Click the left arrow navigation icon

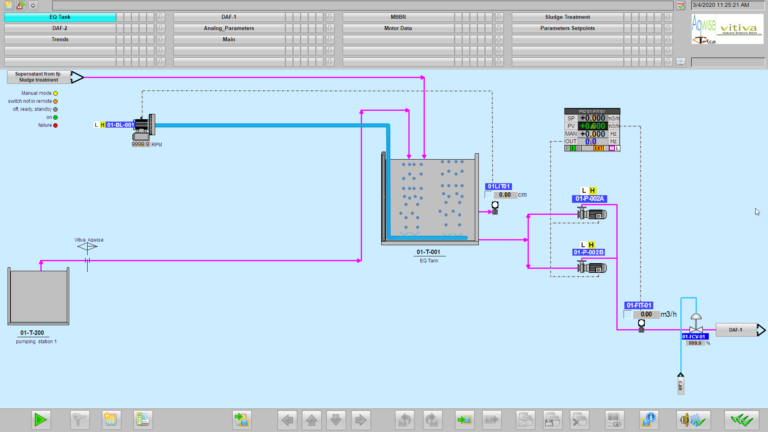(288, 419)
